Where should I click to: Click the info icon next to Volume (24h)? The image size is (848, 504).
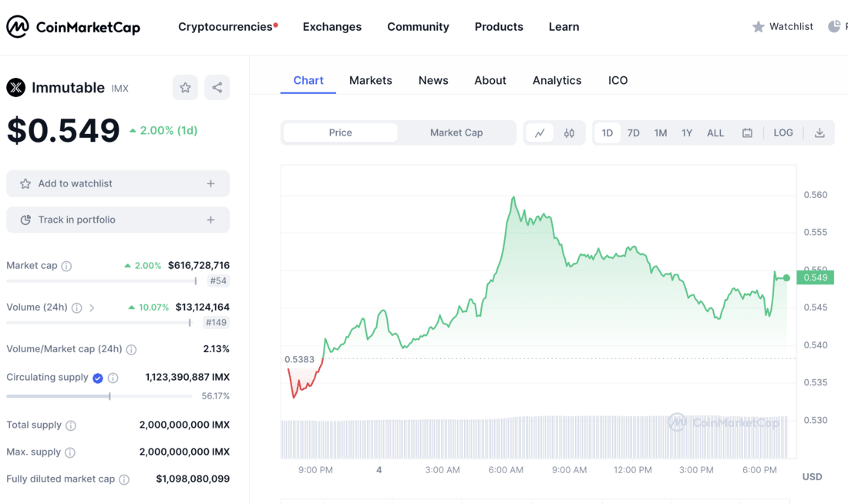tap(77, 307)
